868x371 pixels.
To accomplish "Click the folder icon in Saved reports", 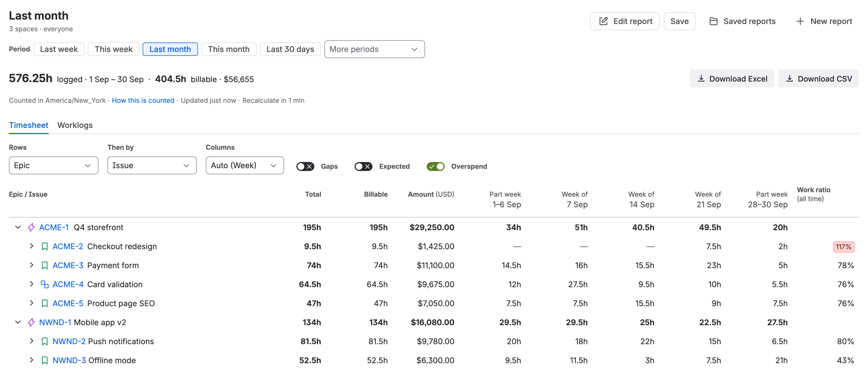I will pyautogui.click(x=713, y=21).
